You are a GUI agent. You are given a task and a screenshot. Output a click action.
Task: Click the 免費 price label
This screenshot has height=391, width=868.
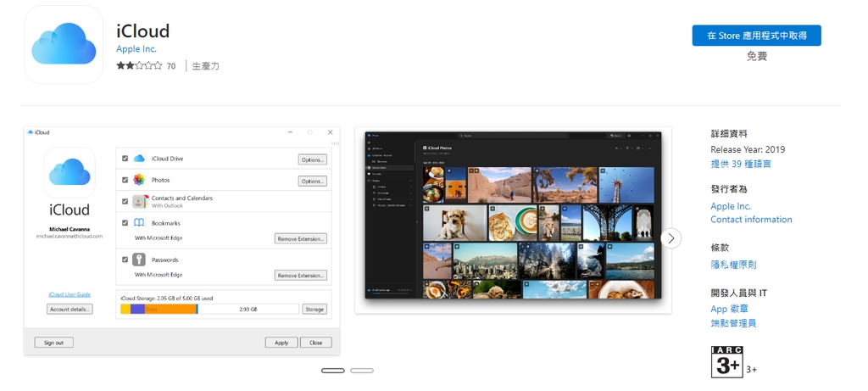757,56
